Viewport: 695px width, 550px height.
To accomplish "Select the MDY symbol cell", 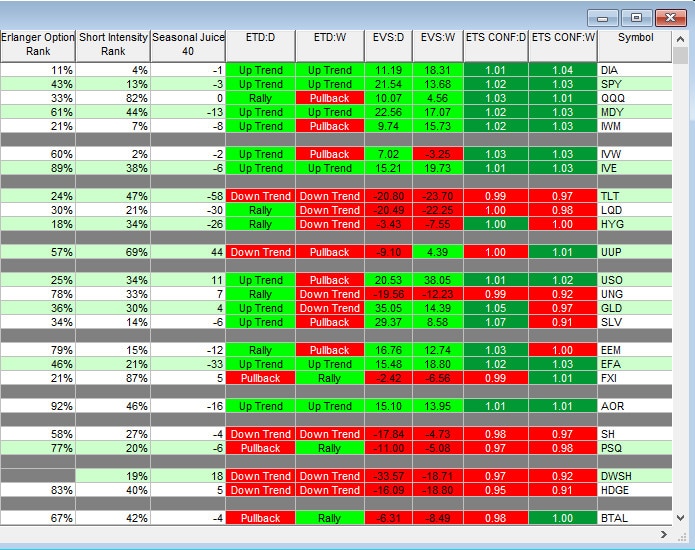I will tap(635, 112).
